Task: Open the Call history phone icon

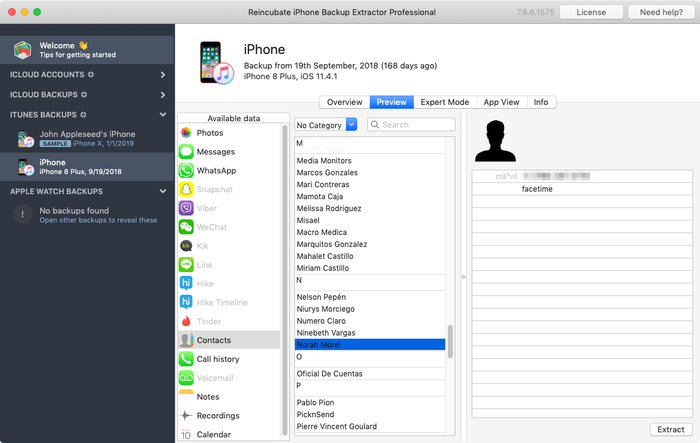Action: click(186, 359)
